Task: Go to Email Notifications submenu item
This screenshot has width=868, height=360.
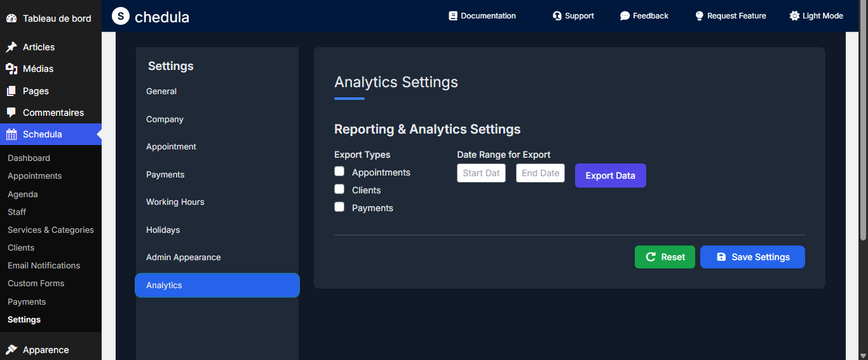Action: (51, 265)
